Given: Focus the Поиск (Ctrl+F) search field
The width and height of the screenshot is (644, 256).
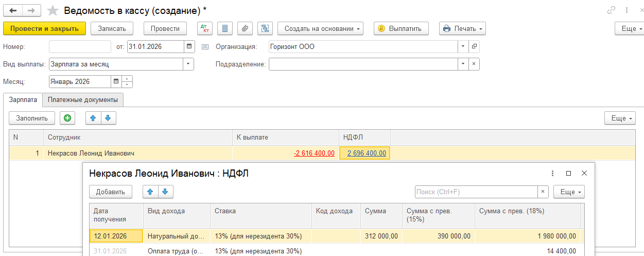Looking at the screenshot, I should pos(476,192).
